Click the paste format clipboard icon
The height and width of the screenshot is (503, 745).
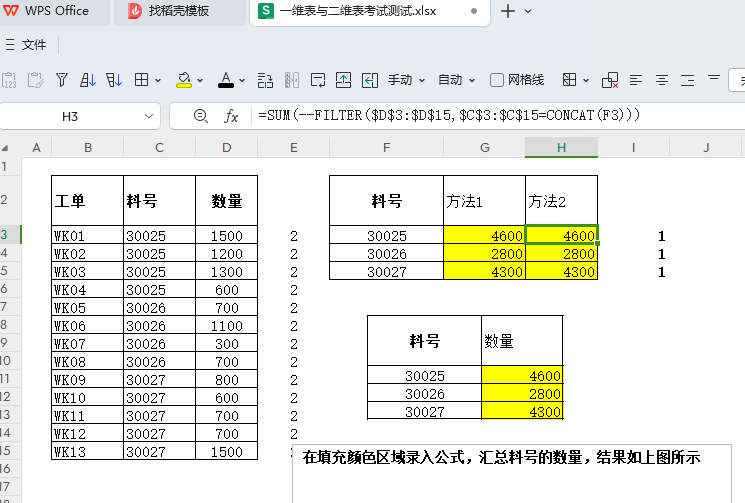click(35, 80)
